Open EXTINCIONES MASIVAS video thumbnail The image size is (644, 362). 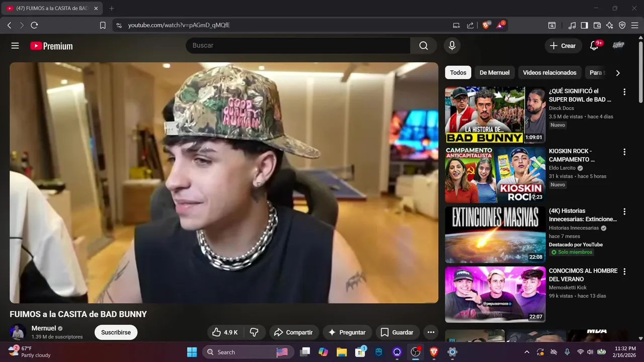495,235
